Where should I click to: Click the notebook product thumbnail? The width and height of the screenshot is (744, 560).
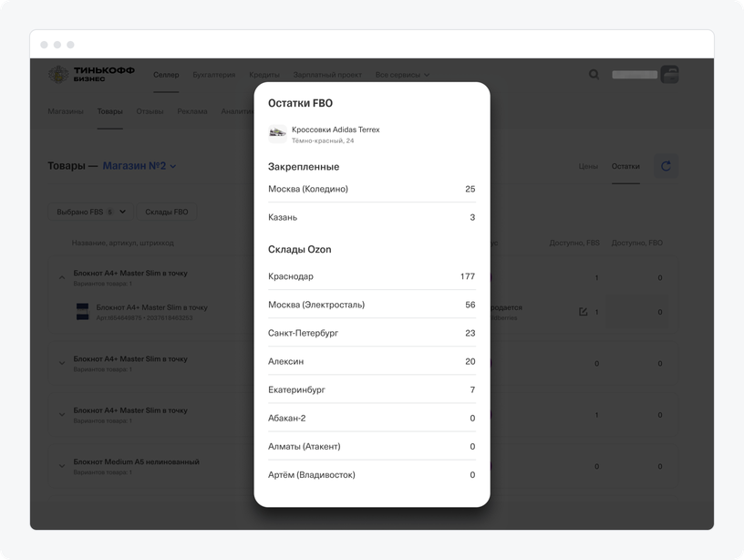tap(83, 312)
